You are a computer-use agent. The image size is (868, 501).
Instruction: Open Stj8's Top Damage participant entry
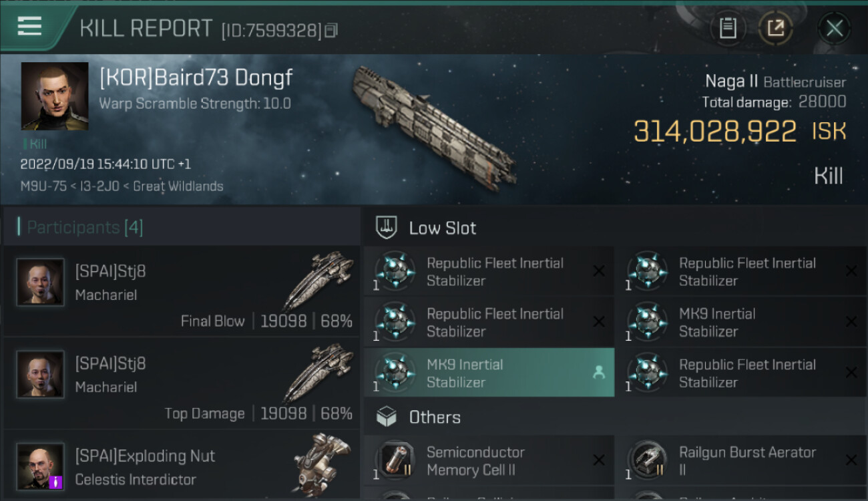(x=182, y=383)
